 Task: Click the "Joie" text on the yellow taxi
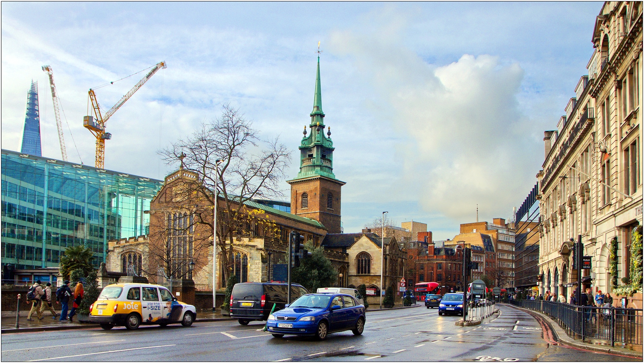click(130, 307)
